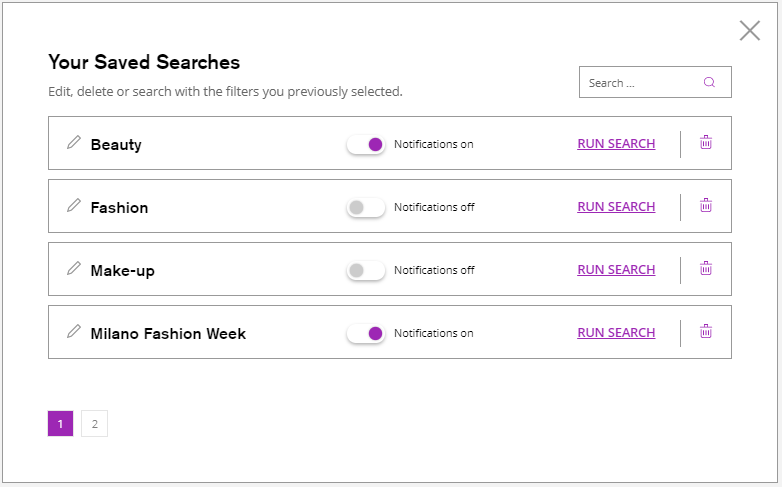Screen dimensions: 782x487
Task: Click RUN SEARCH for Make-up
Action: (616, 270)
